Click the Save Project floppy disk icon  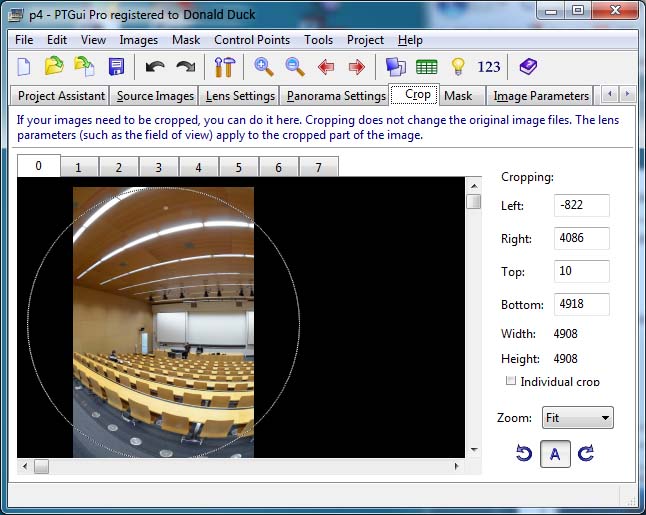point(116,67)
